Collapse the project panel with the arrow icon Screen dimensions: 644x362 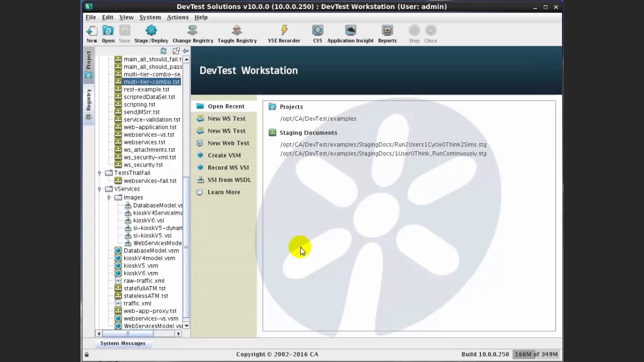(186, 51)
